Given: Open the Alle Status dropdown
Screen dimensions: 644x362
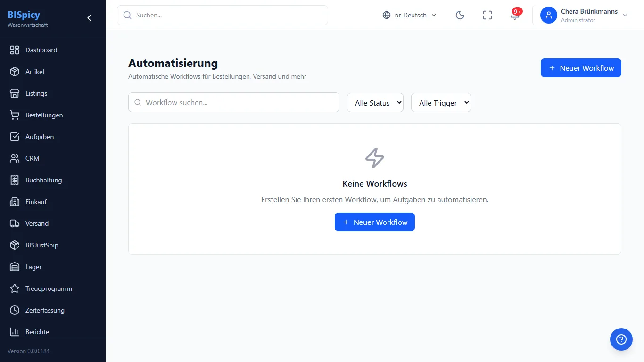Looking at the screenshot, I should (x=375, y=102).
